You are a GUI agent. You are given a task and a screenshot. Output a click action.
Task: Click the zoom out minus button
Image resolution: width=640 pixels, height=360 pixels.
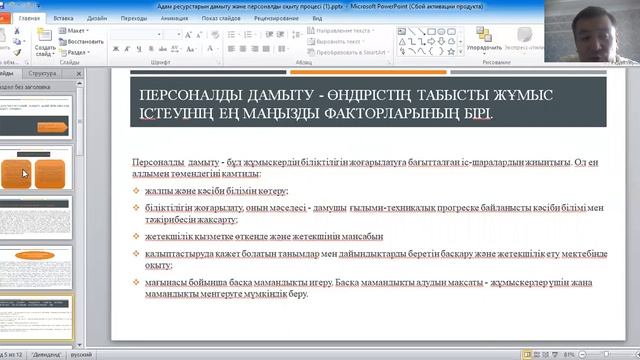point(582,355)
